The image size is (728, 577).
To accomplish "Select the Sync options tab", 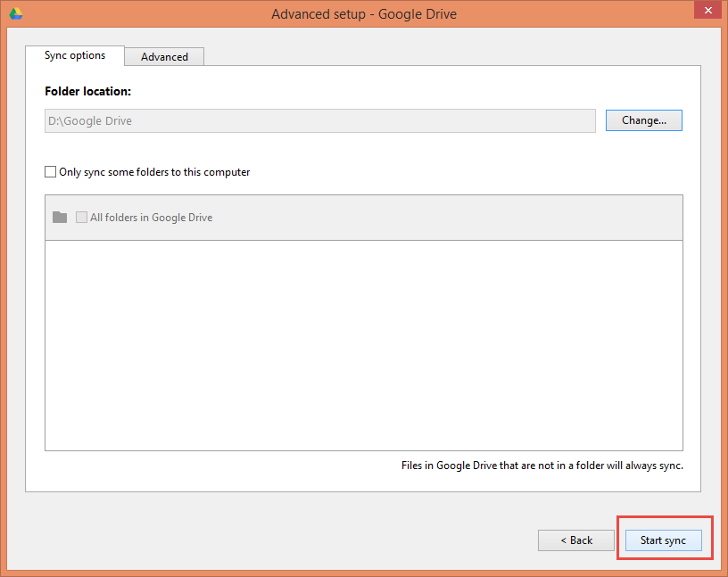I will [75, 55].
